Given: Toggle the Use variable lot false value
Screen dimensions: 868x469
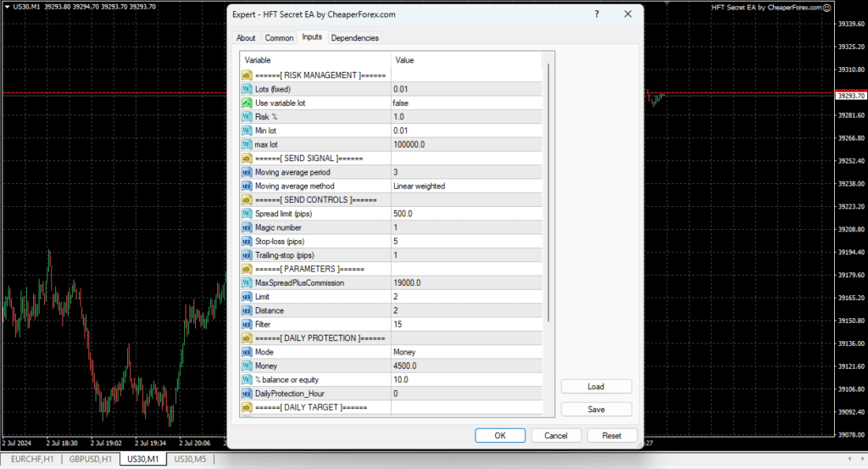Looking at the screenshot, I should coord(466,103).
